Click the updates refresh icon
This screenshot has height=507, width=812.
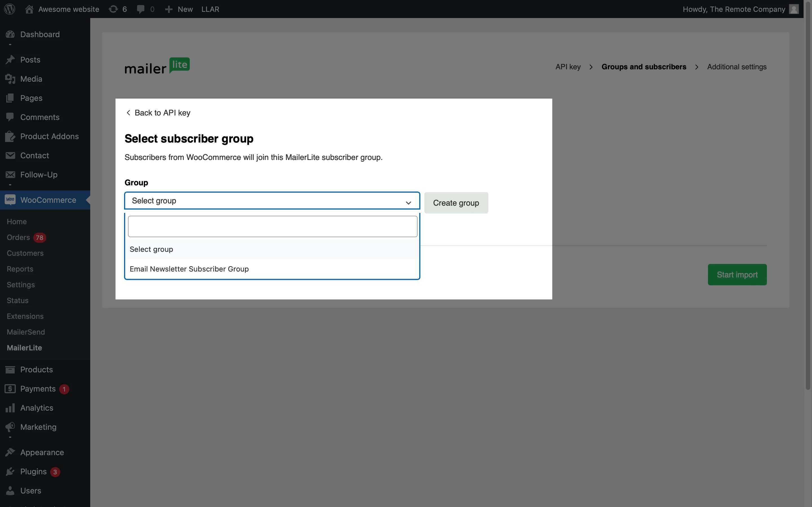[x=113, y=9]
